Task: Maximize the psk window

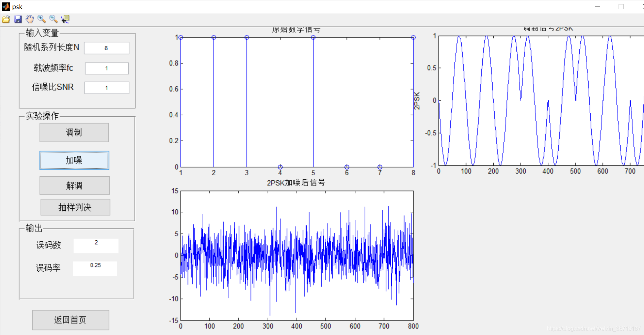Action: (621, 7)
